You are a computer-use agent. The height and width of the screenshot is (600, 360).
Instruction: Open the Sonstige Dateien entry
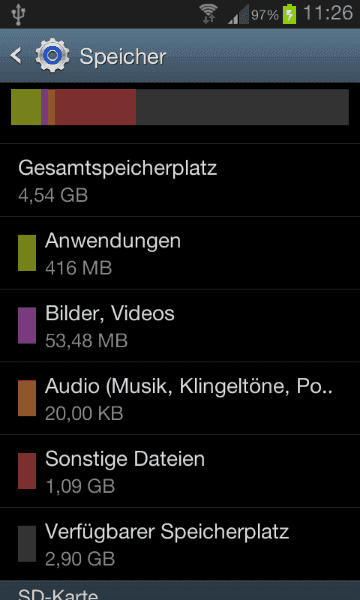(x=180, y=471)
